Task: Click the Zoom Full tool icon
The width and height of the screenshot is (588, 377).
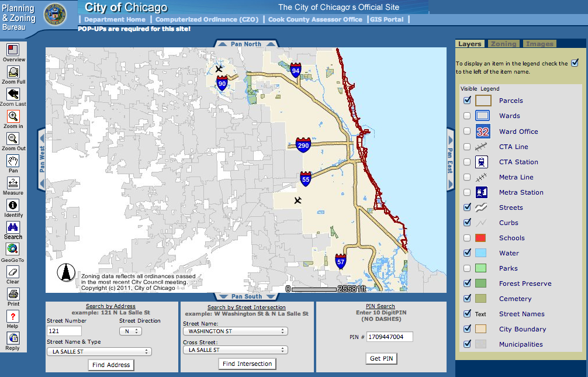Action: (13, 72)
